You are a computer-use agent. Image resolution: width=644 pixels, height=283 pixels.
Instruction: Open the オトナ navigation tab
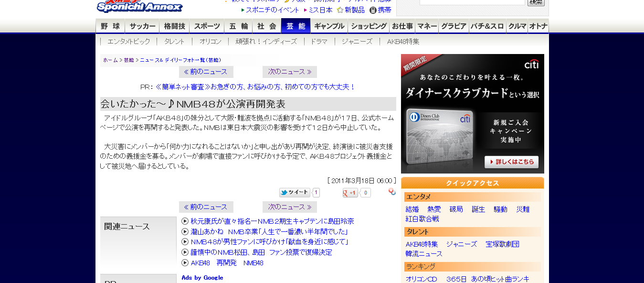pyautogui.click(x=538, y=26)
